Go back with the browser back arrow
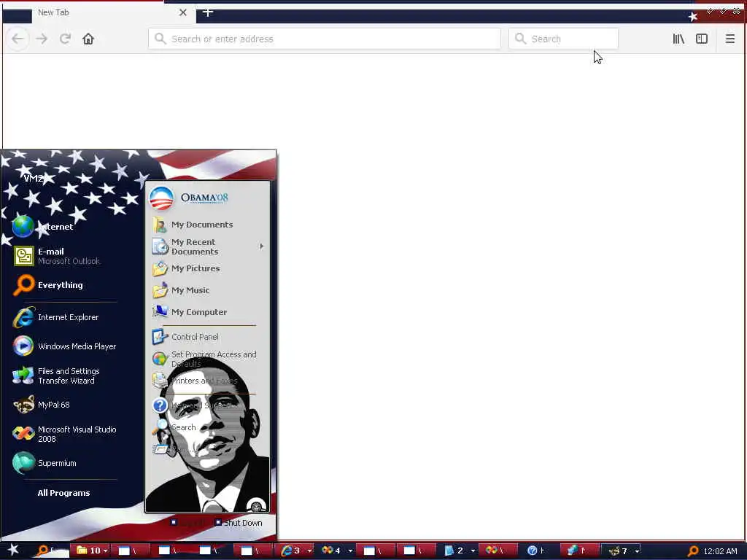Screen dimensions: 747x560 18,39
